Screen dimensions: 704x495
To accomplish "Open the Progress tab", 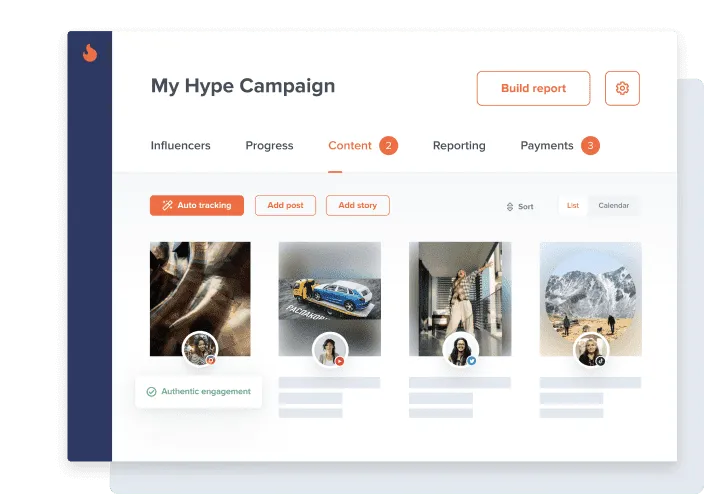I will (269, 146).
